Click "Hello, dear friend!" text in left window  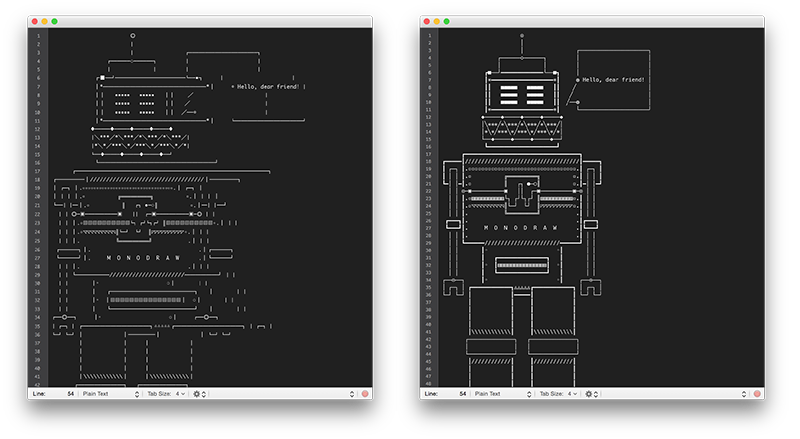[x=268, y=87]
